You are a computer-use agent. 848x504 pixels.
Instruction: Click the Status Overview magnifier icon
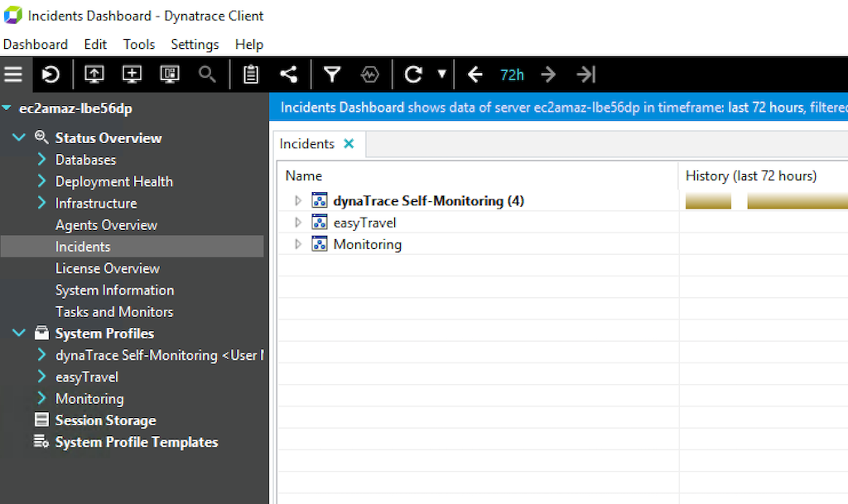(x=41, y=137)
